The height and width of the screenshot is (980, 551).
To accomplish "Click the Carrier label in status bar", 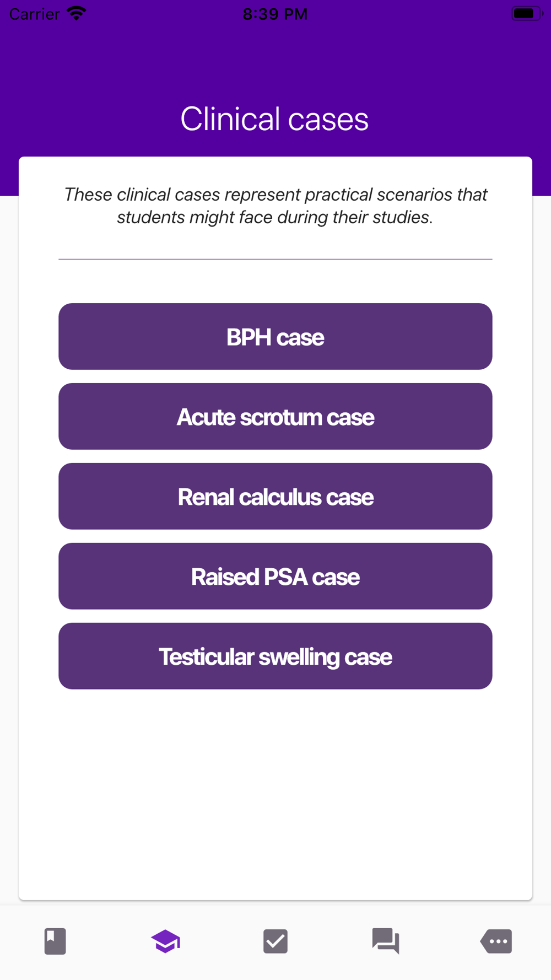I will coord(35,14).
